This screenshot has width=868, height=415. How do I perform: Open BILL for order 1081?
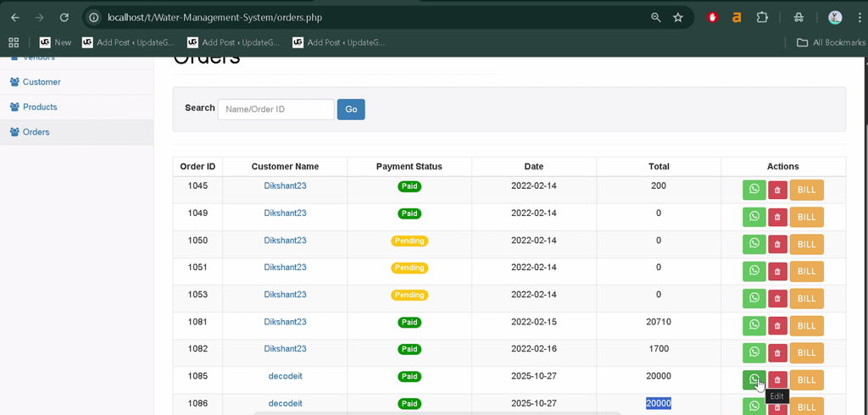click(x=807, y=326)
